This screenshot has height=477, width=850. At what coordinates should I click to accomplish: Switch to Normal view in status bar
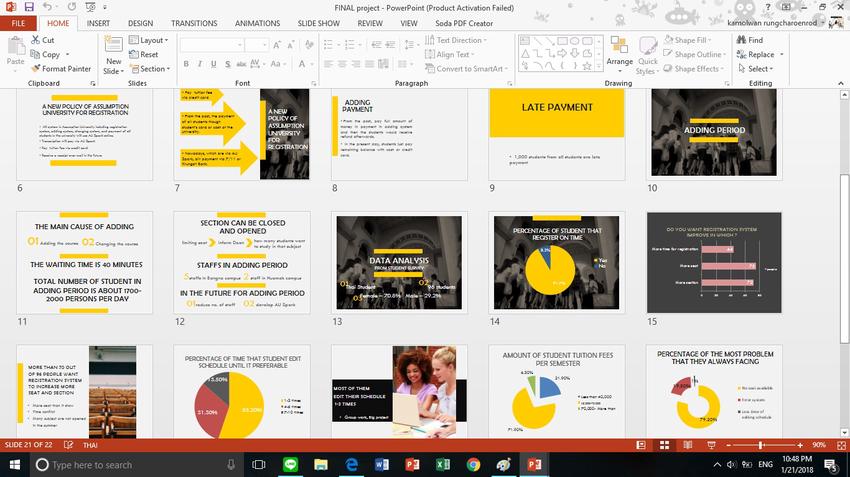coord(641,445)
